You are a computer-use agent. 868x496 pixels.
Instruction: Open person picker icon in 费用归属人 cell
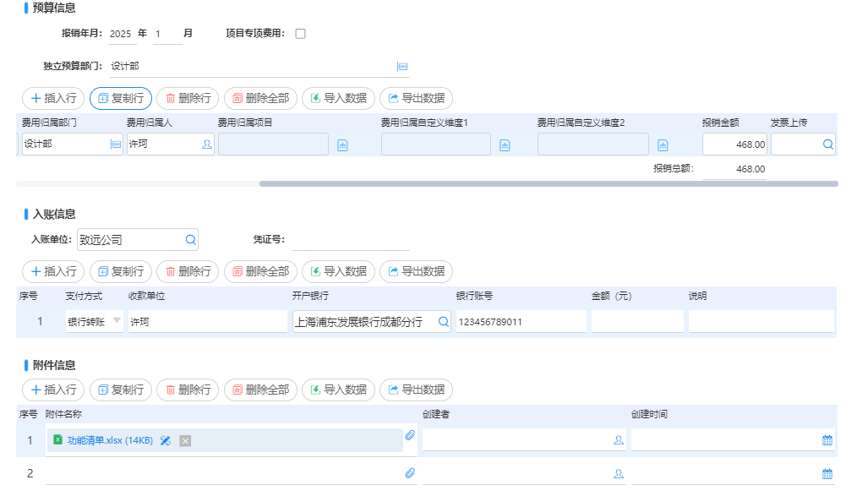207,144
